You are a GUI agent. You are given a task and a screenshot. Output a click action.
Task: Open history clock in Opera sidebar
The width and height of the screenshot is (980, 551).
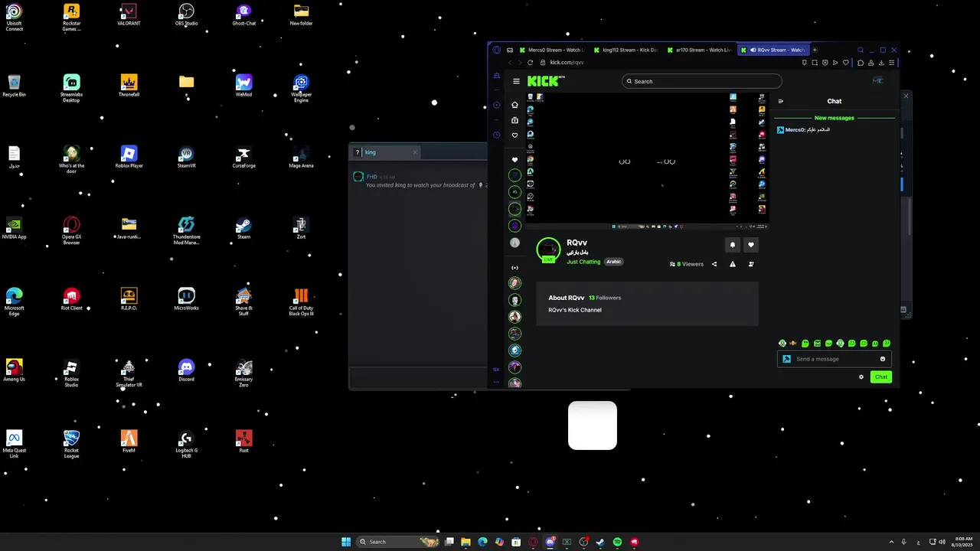click(496, 135)
